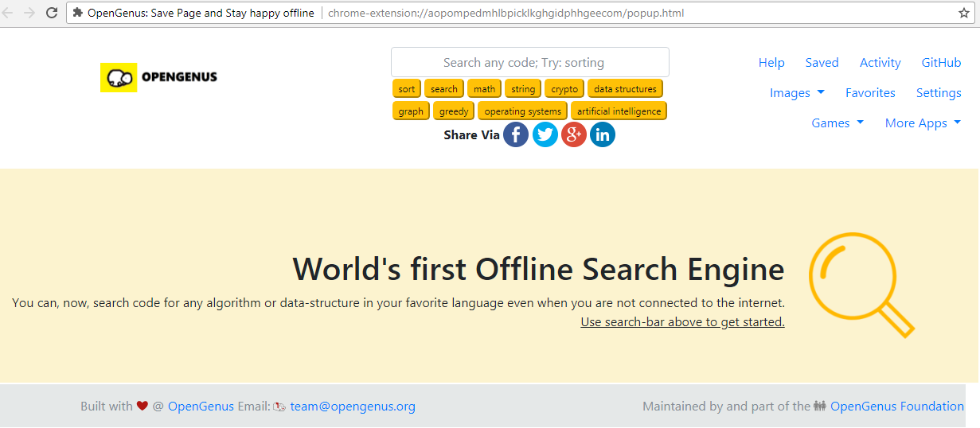The image size is (980, 428).
Task: Select the 'crypto' tag
Action: click(x=564, y=89)
